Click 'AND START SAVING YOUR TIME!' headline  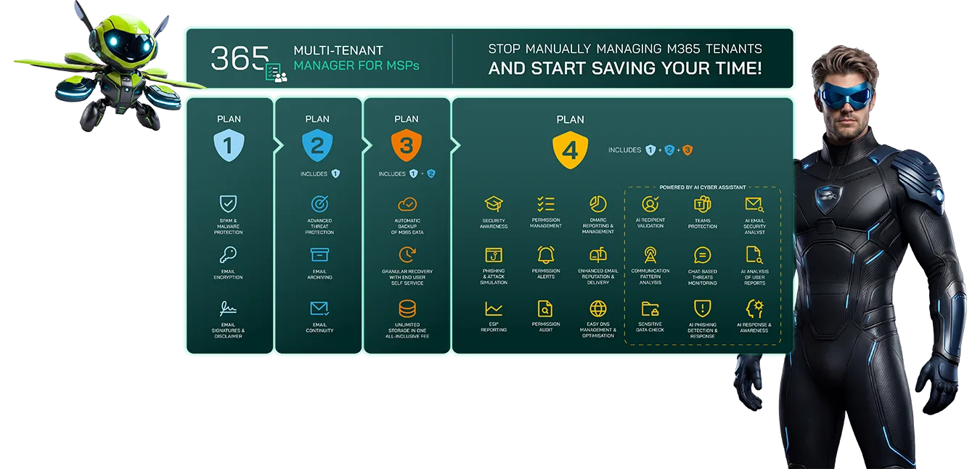pos(625,69)
